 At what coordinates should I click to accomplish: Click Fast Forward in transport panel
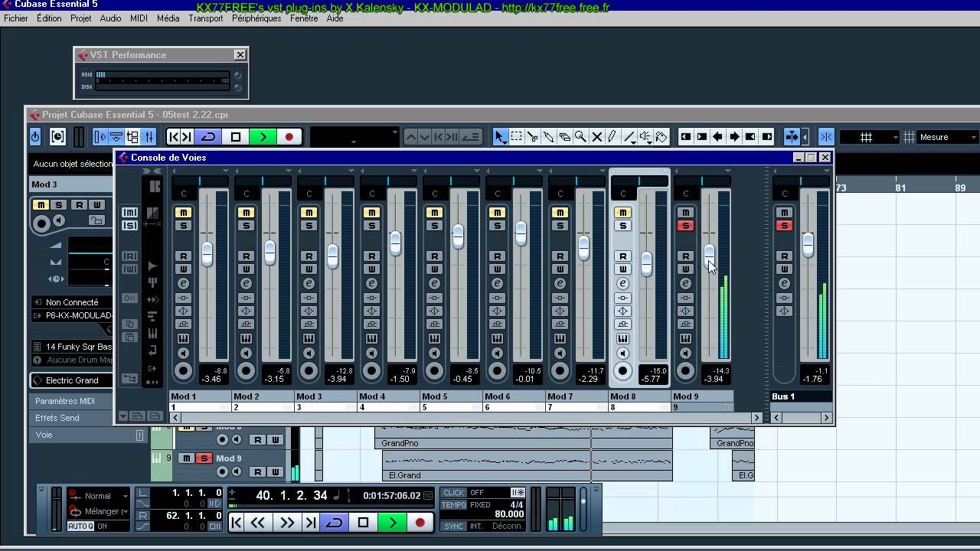pyautogui.click(x=287, y=523)
